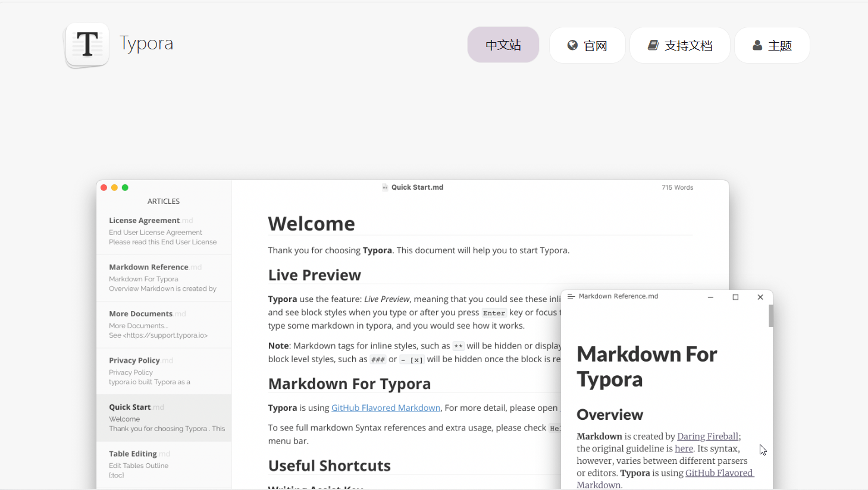This screenshot has height=490, width=868.
Task: Click the green fullscreen dot on Mac window
Action: click(125, 187)
